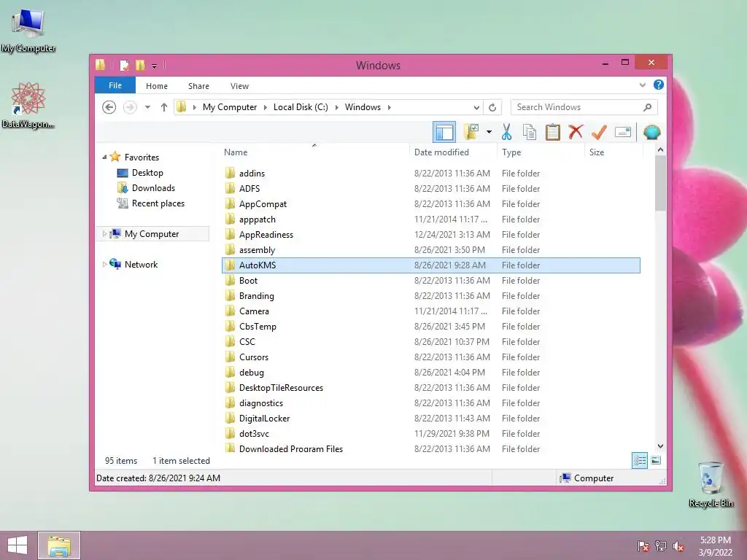
Task: Expand the ribbon with the chevron
Action: pos(642,85)
